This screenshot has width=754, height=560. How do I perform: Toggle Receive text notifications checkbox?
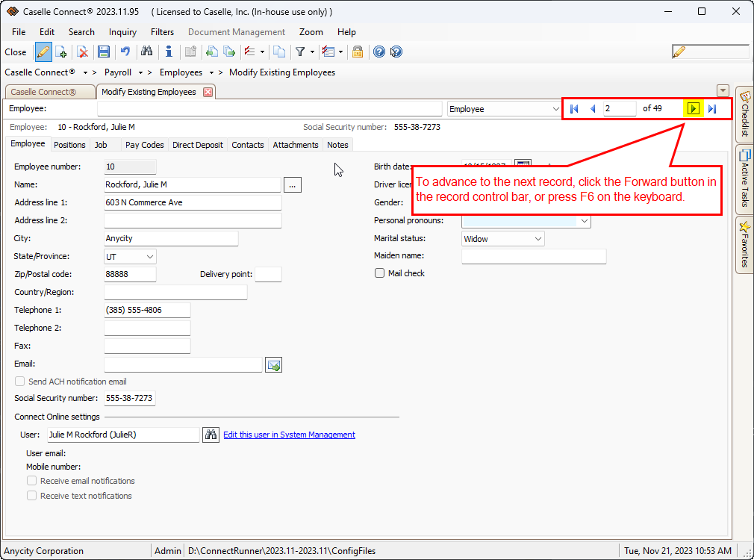coord(32,496)
